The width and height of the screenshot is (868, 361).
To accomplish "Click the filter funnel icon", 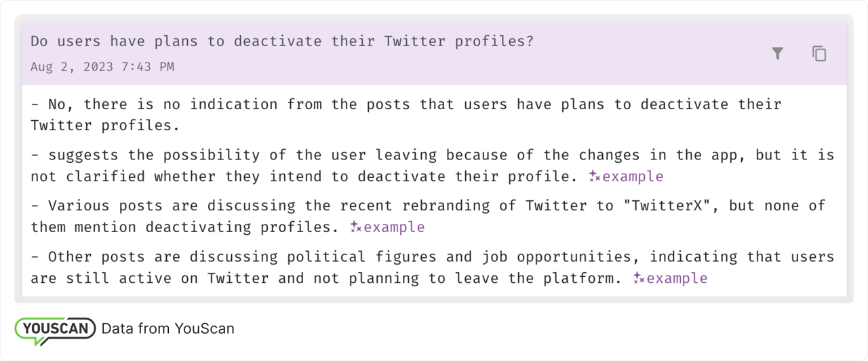I will coord(778,54).
